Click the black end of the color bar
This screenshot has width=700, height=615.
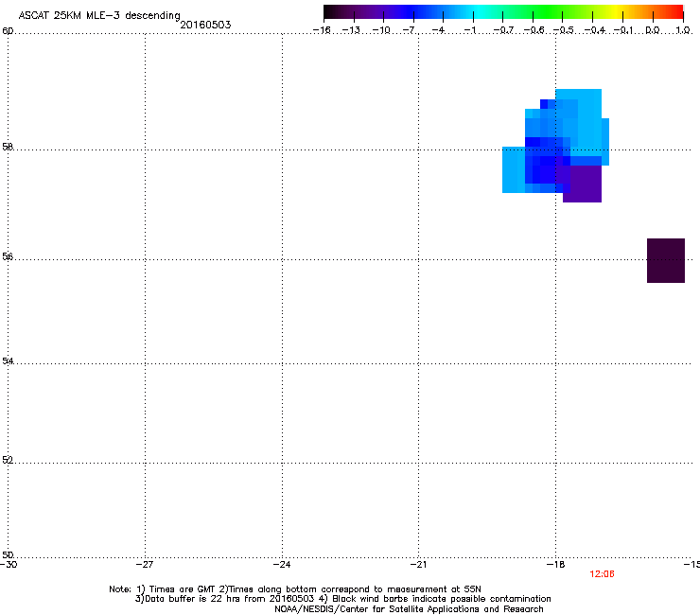pos(330,12)
